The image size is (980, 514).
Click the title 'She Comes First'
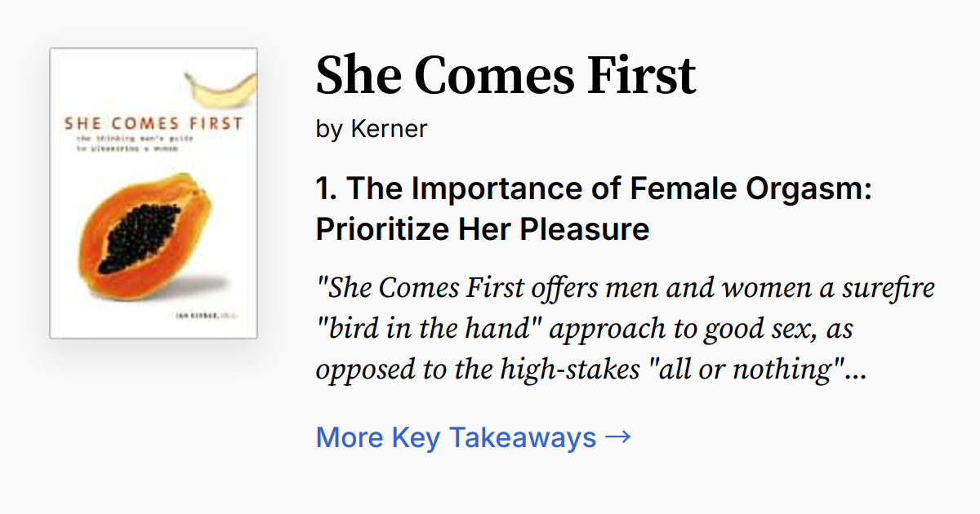point(506,74)
